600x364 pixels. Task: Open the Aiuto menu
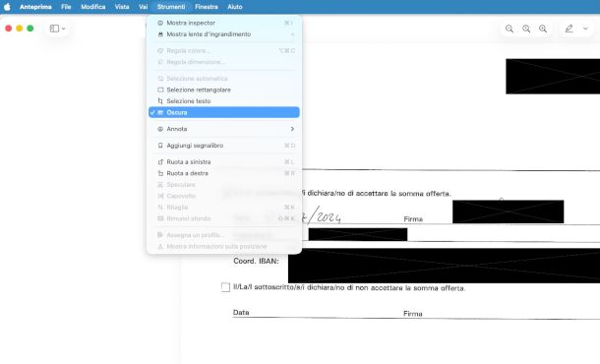tap(234, 7)
